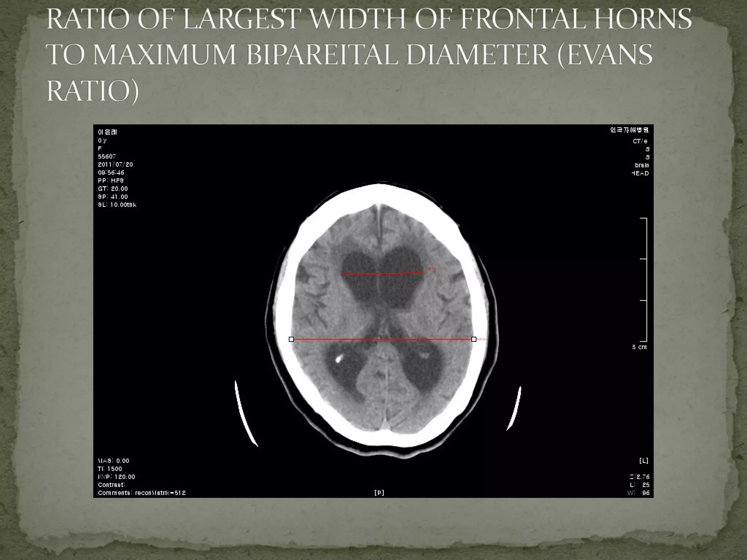747x560 pixels.
Task: Click the scan date 2011/07/20
Action: pyautogui.click(x=115, y=164)
